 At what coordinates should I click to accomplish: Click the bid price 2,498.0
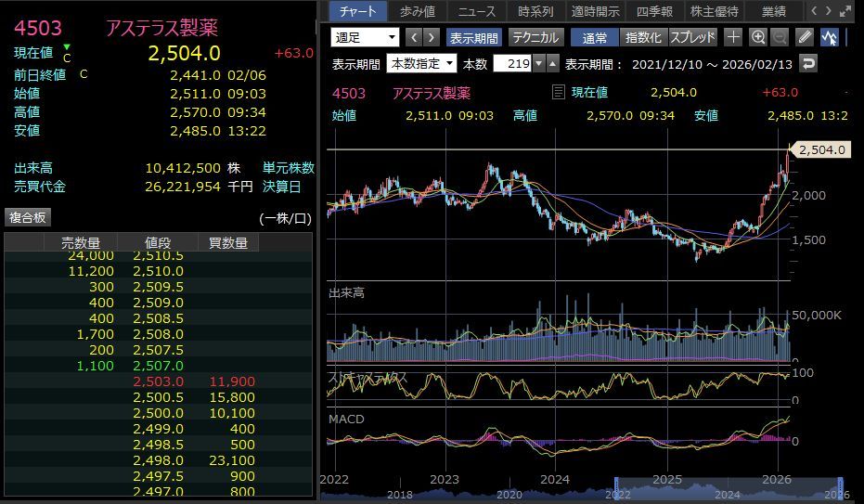158,460
